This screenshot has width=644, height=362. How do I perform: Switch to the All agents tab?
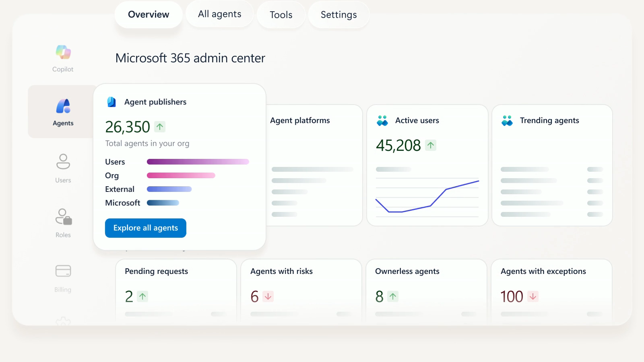point(219,14)
